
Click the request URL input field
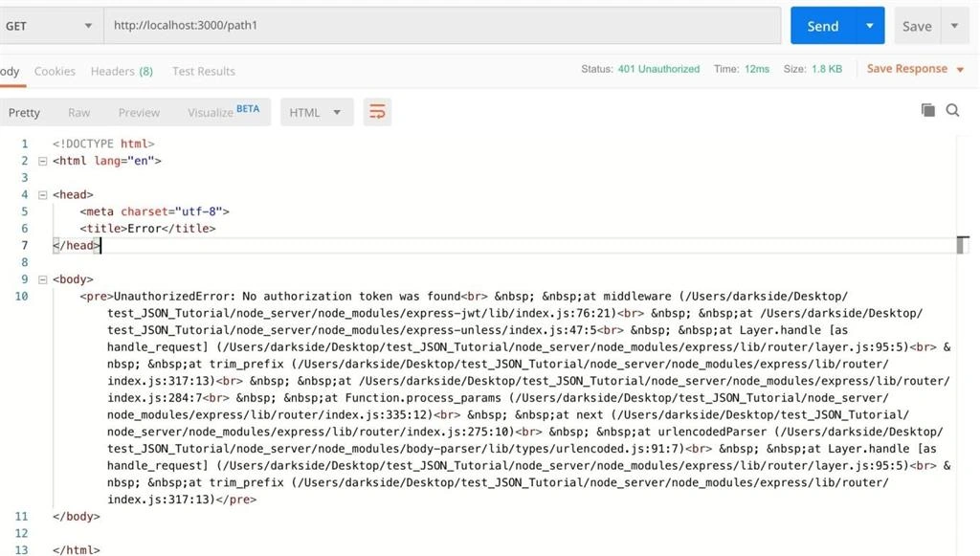point(442,26)
